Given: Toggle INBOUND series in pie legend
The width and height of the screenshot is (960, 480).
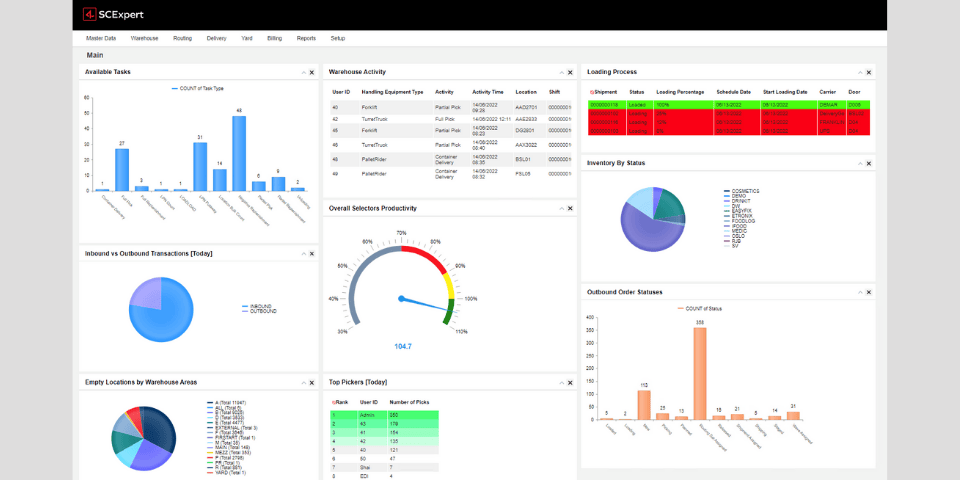Looking at the screenshot, I should pyautogui.click(x=260, y=306).
